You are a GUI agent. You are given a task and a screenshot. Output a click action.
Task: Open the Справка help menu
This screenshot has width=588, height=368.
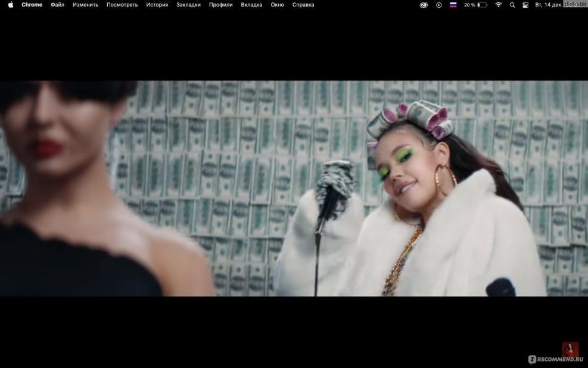point(303,5)
